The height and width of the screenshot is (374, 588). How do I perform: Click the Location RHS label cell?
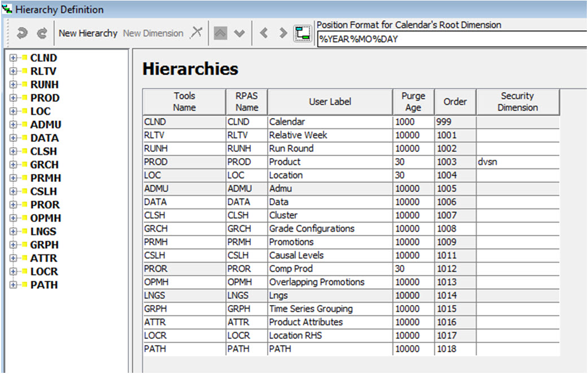(x=330, y=336)
